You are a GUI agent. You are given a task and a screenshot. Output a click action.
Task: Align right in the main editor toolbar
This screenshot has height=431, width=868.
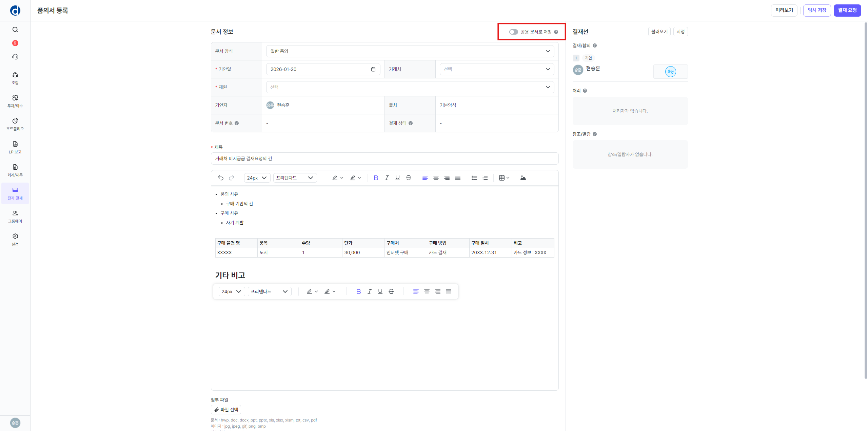[447, 178]
